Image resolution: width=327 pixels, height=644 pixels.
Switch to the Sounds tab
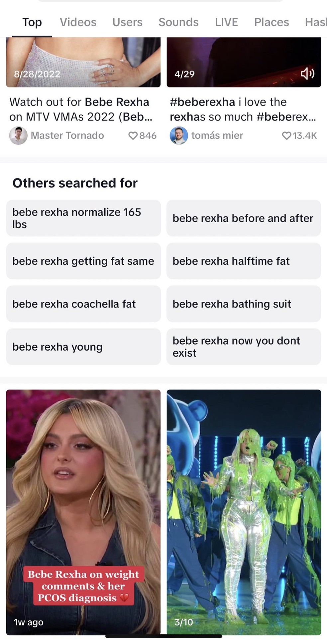(178, 22)
